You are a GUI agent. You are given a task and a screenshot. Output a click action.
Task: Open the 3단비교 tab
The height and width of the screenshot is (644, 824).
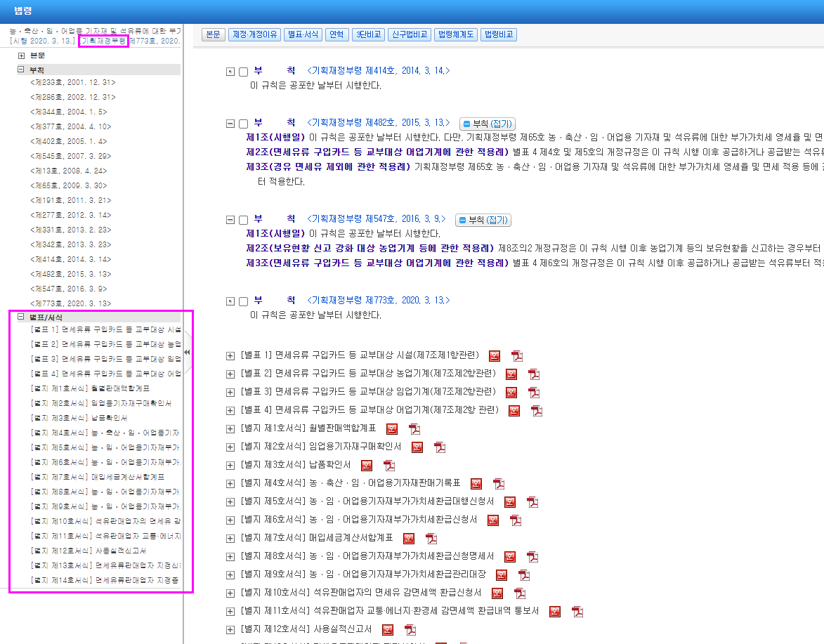(x=368, y=34)
